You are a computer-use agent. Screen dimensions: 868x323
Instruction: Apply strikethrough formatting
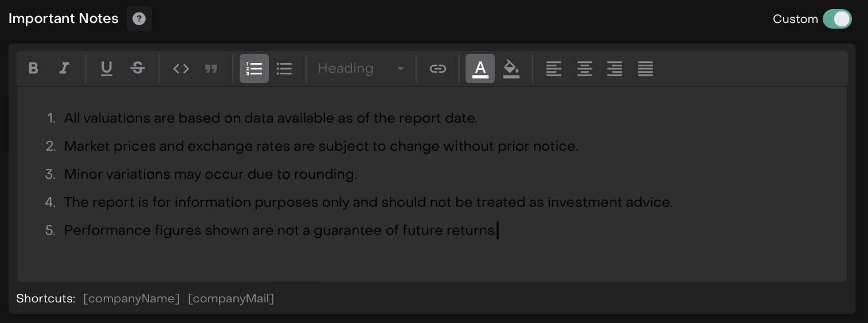[x=138, y=69]
